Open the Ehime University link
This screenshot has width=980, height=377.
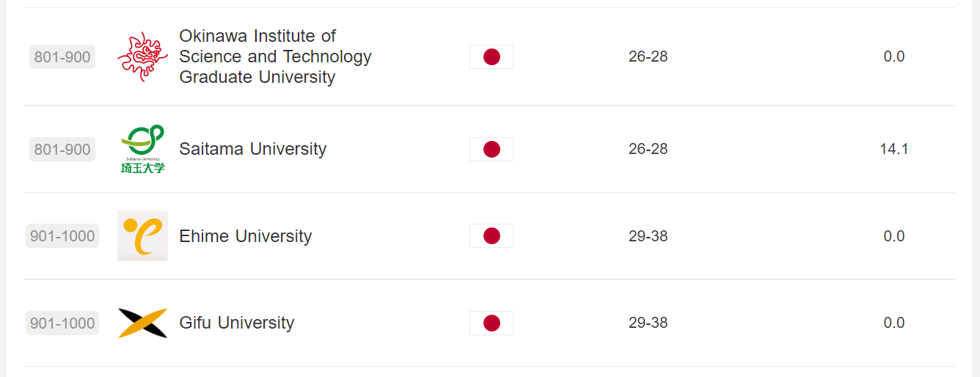pos(245,236)
